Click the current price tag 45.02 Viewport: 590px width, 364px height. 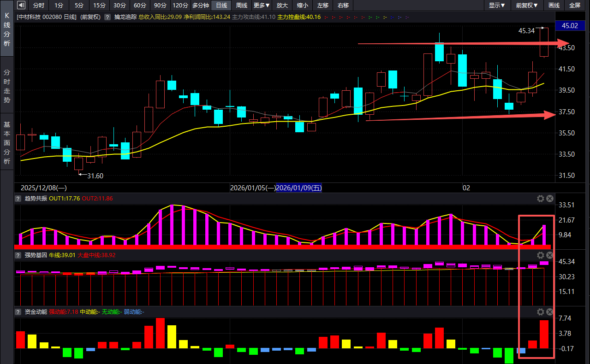(570, 26)
